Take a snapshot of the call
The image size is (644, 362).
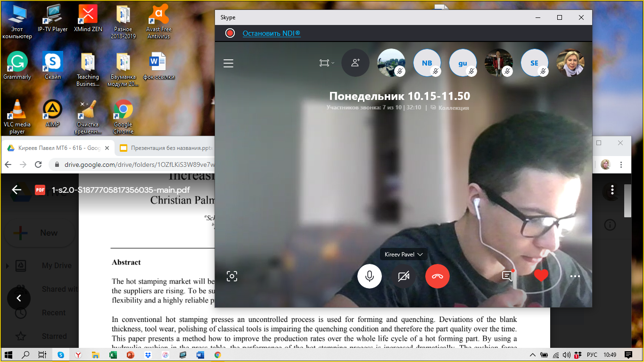pyautogui.click(x=231, y=276)
